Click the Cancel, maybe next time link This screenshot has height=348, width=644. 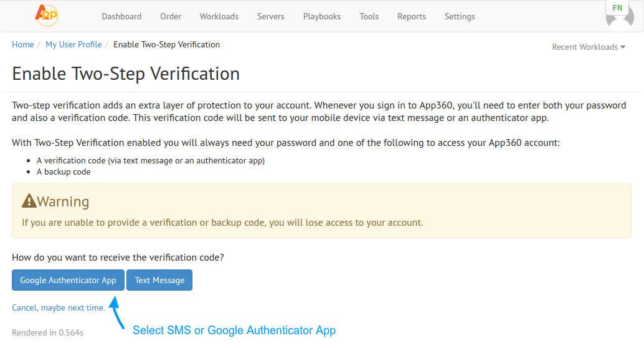click(59, 307)
